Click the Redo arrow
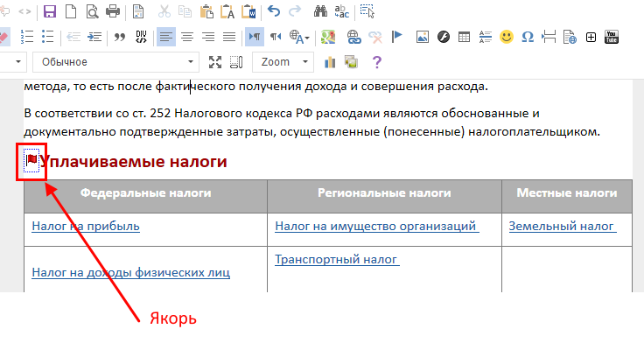The image size is (644, 350). click(x=295, y=11)
